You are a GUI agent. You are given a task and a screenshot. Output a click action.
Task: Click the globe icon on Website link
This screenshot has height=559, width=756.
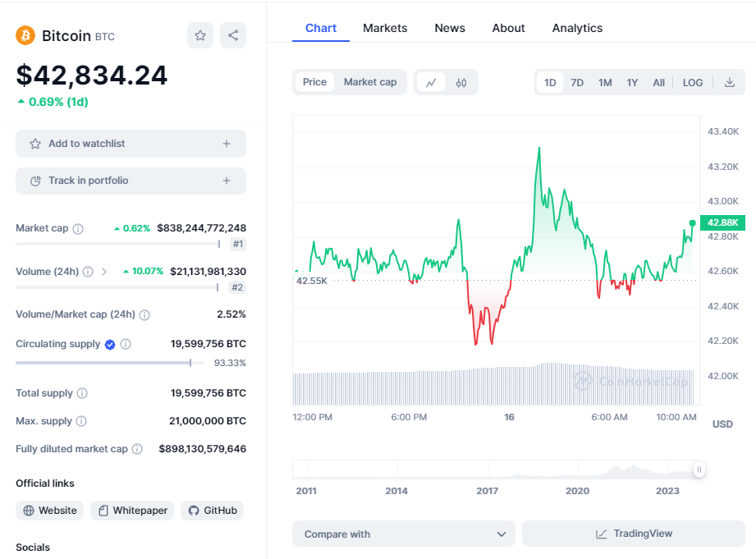point(29,511)
